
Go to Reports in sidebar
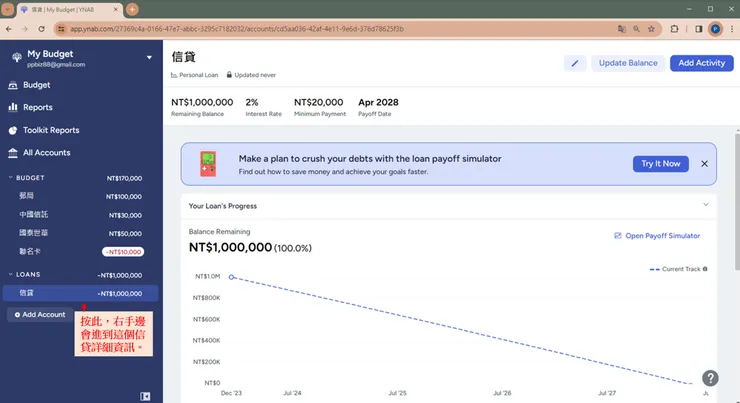coord(38,107)
